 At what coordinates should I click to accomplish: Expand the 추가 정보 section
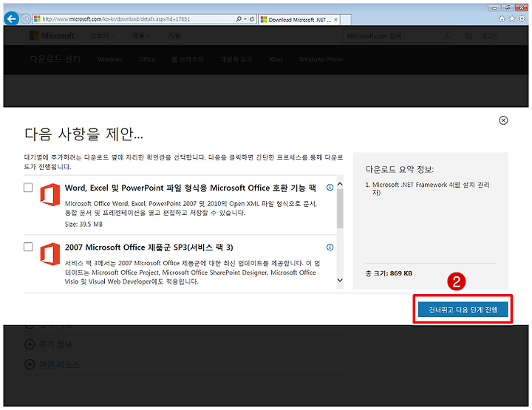pyautogui.click(x=49, y=344)
